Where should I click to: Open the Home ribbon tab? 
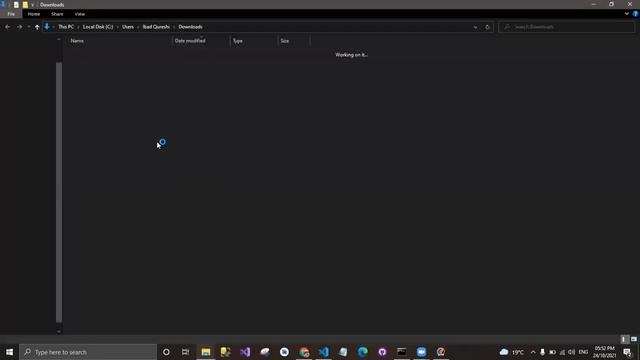point(34,14)
